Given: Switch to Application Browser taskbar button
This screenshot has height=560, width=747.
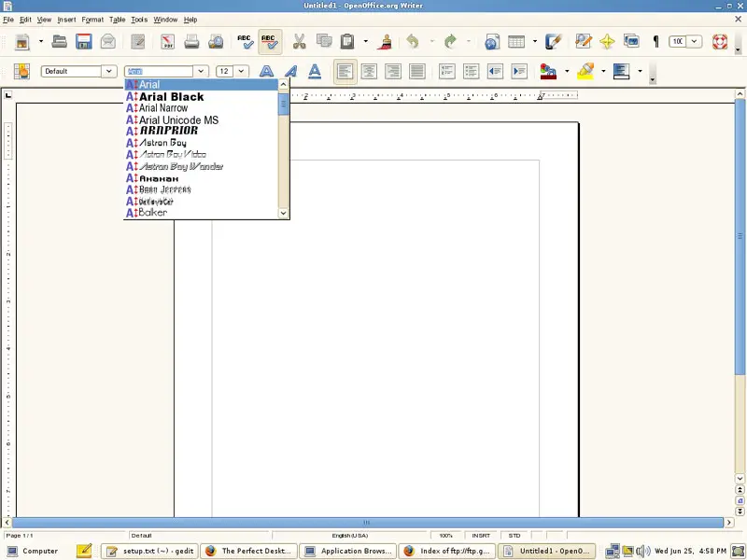Looking at the screenshot, I should pyautogui.click(x=347, y=551).
